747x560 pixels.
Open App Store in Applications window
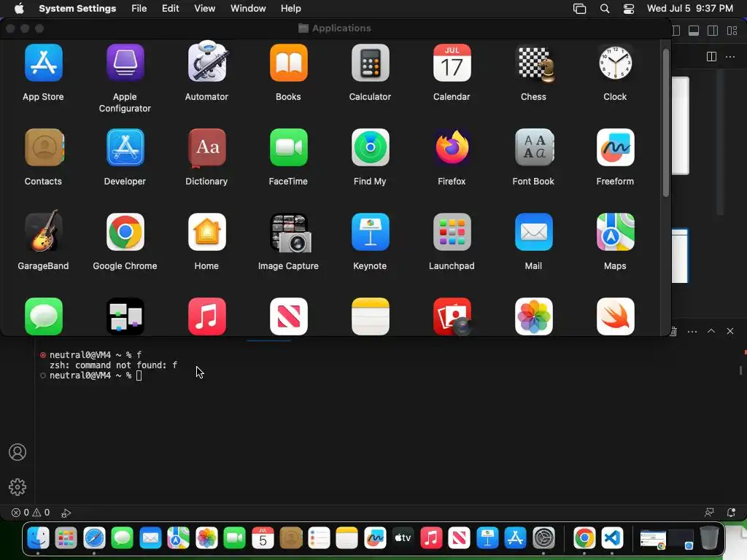[43, 63]
